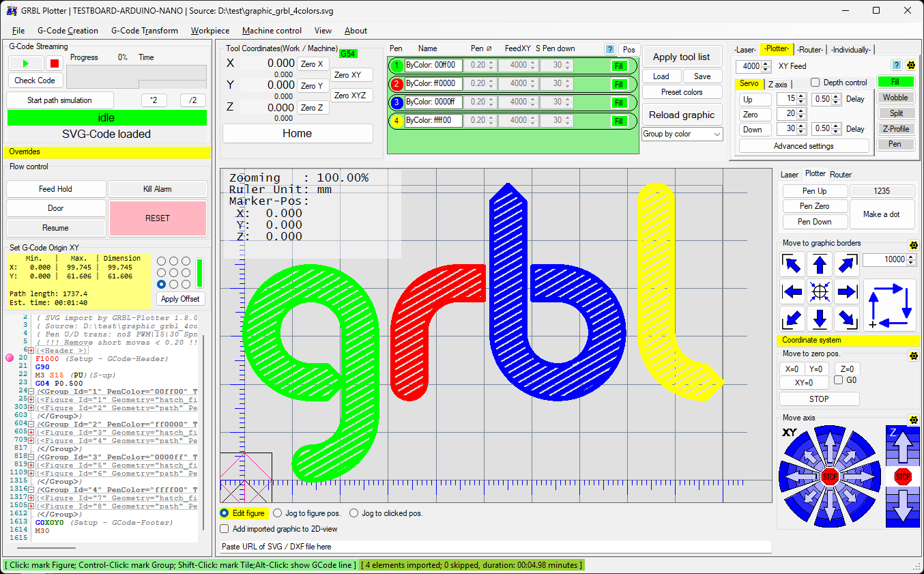Click Paste URL of SVG / DXF field
Viewport: 924px width, 574px height.
[495, 547]
